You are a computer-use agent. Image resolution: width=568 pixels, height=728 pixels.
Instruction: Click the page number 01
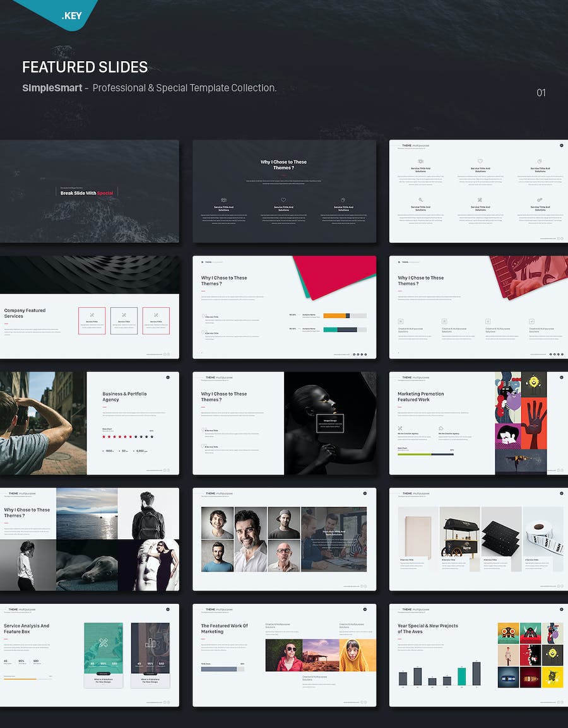(541, 93)
